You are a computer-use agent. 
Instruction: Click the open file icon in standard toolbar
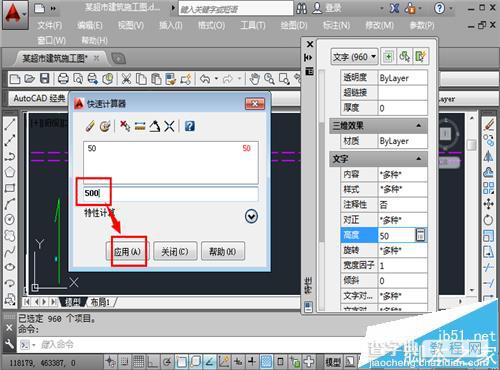pyautogui.click(x=29, y=79)
